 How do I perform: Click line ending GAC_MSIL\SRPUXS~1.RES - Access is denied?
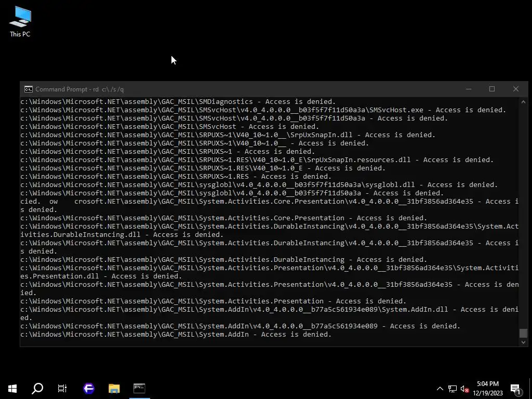point(176,177)
